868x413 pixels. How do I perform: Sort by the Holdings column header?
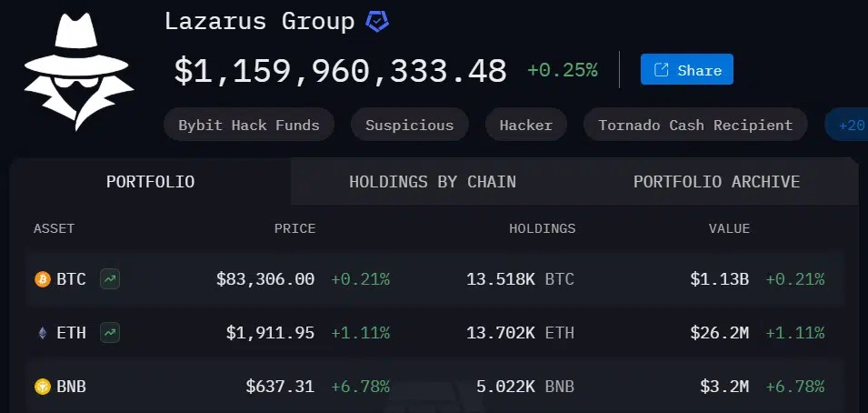(x=543, y=228)
